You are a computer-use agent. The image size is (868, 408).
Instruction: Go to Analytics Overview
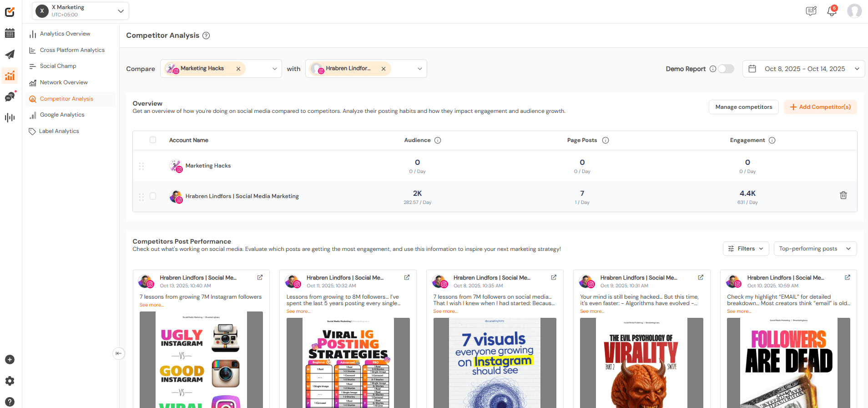[x=65, y=34]
